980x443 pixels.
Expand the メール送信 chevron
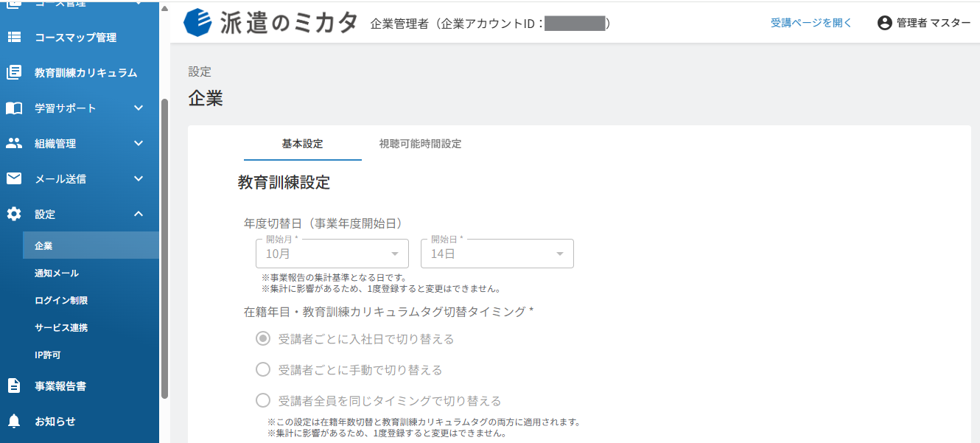pos(139,178)
